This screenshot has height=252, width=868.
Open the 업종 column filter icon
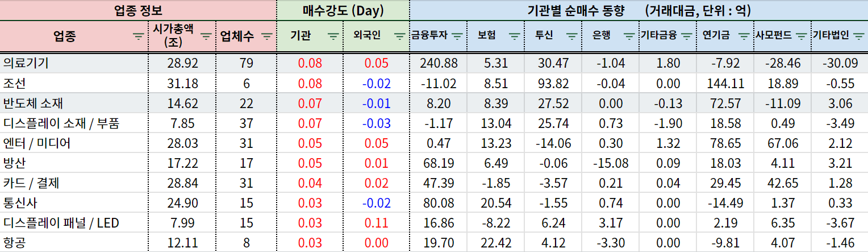tap(138, 36)
